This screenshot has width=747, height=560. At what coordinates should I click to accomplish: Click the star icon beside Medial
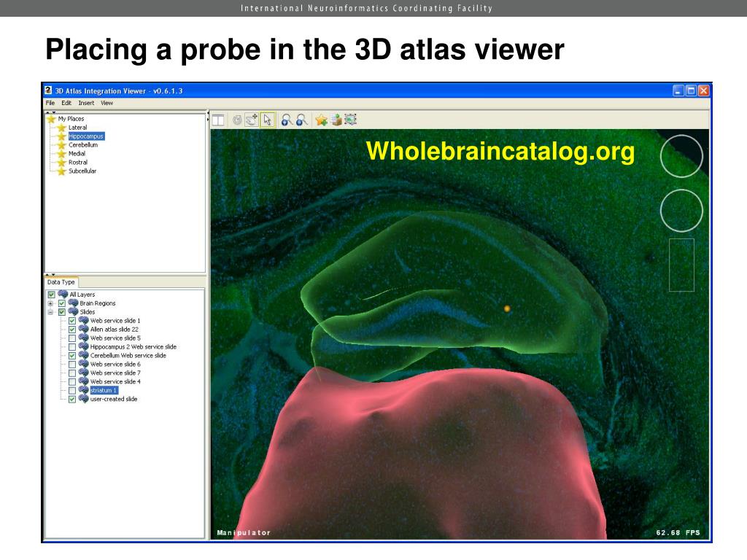(61, 154)
